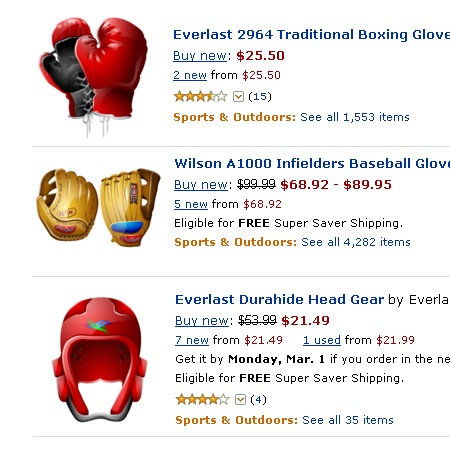The image size is (450, 450).
Task: Open the '2 new' offers link
Action: pos(190,75)
